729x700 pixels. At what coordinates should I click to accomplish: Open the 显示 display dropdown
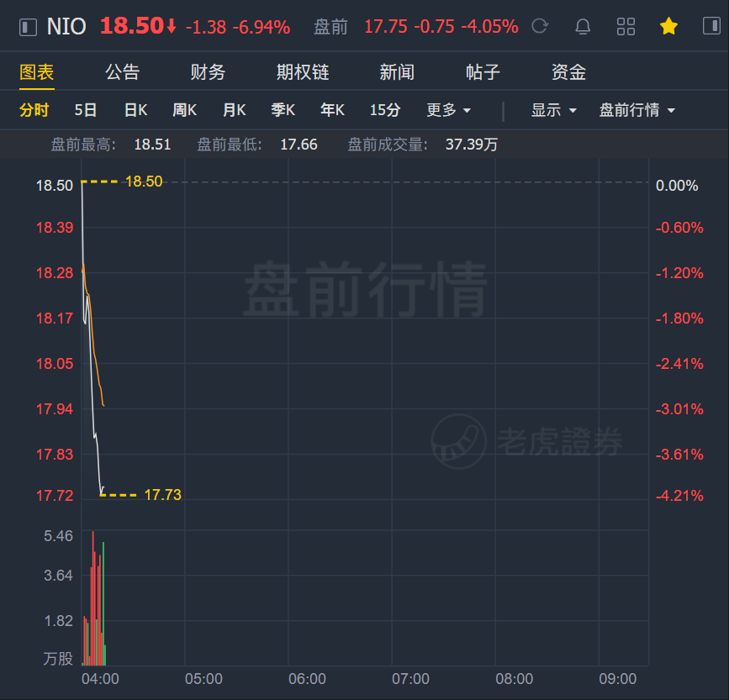(x=554, y=110)
